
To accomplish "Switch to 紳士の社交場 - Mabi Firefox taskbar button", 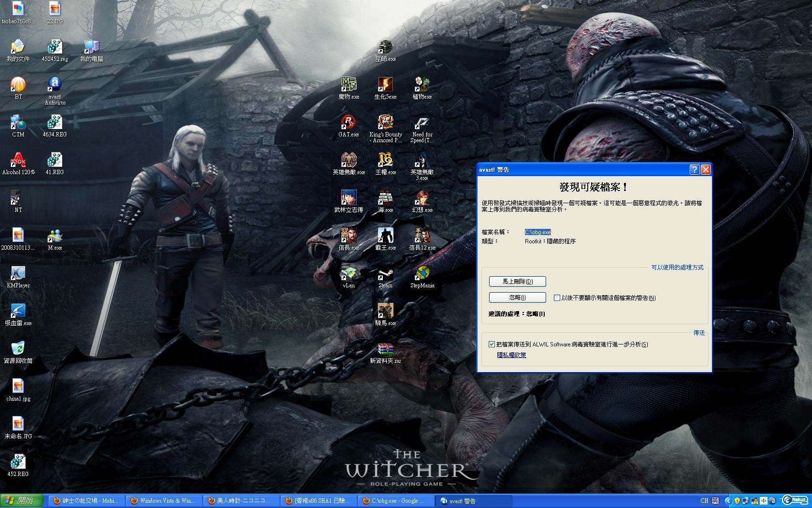I will pos(86,501).
